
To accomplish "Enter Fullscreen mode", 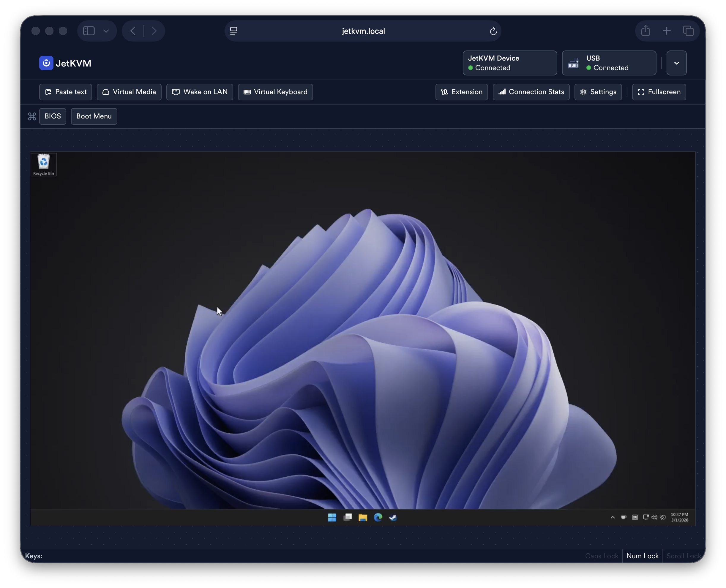I will (x=659, y=92).
